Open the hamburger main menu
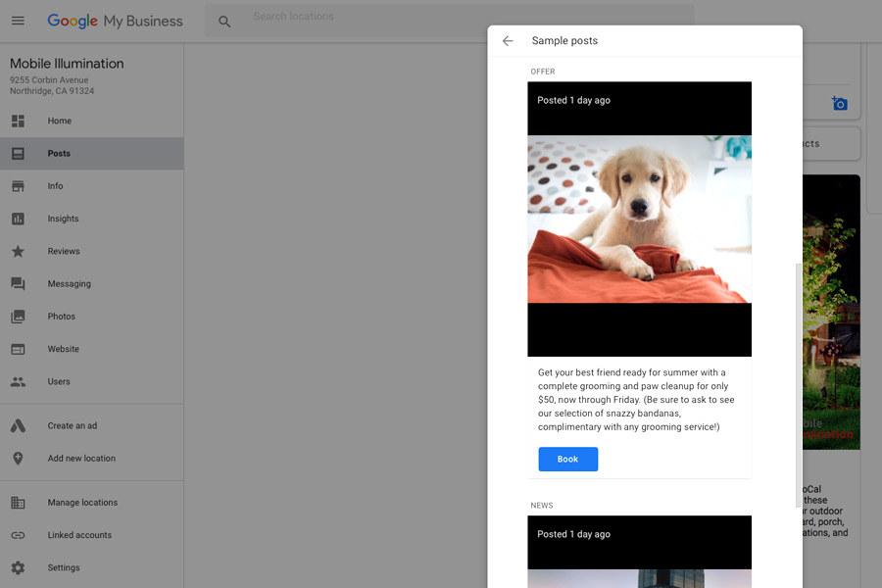Image resolution: width=882 pixels, height=588 pixels. (18, 21)
